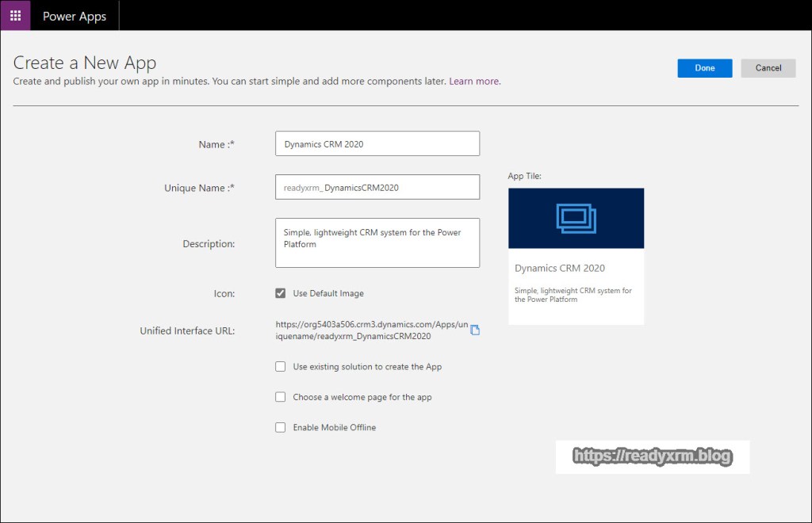Image resolution: width=812 pixels, height=523 pixels.
Task: Click into the Name text field
Action: point(377,144)
